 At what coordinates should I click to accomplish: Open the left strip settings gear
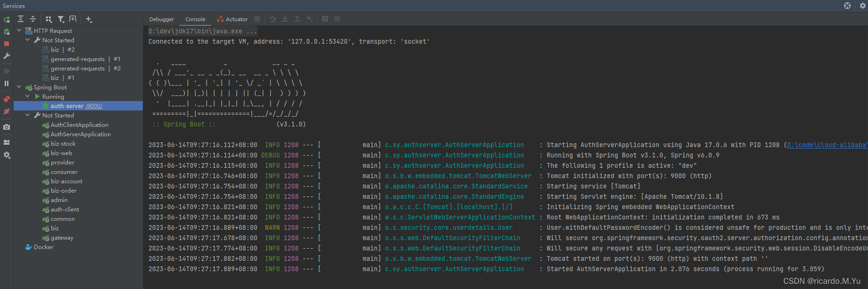7,155
